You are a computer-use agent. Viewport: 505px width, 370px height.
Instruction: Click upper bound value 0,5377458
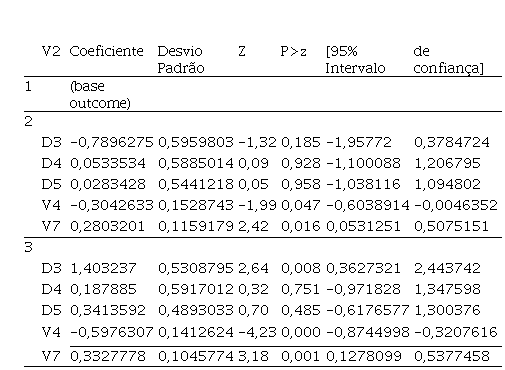pos(452,356)
